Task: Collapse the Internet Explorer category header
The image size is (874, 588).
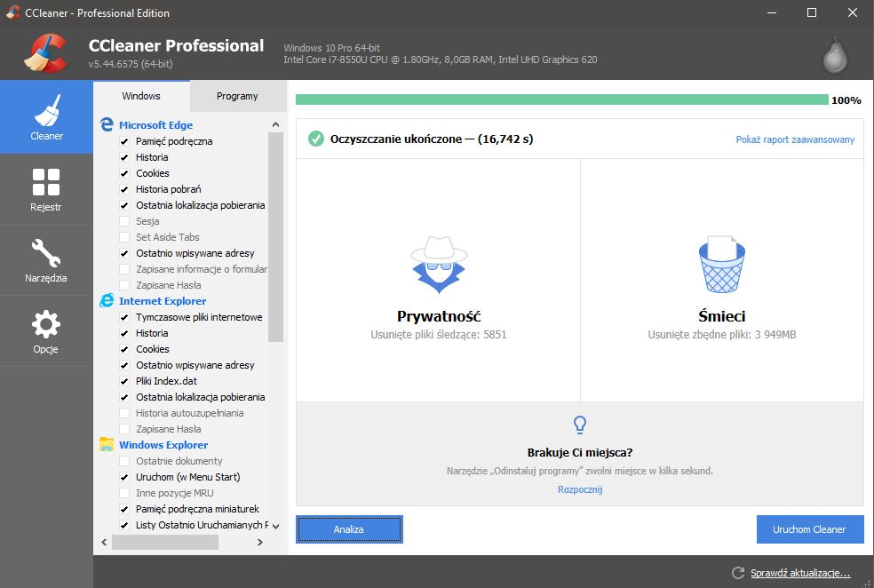Action: click(163, 301)
